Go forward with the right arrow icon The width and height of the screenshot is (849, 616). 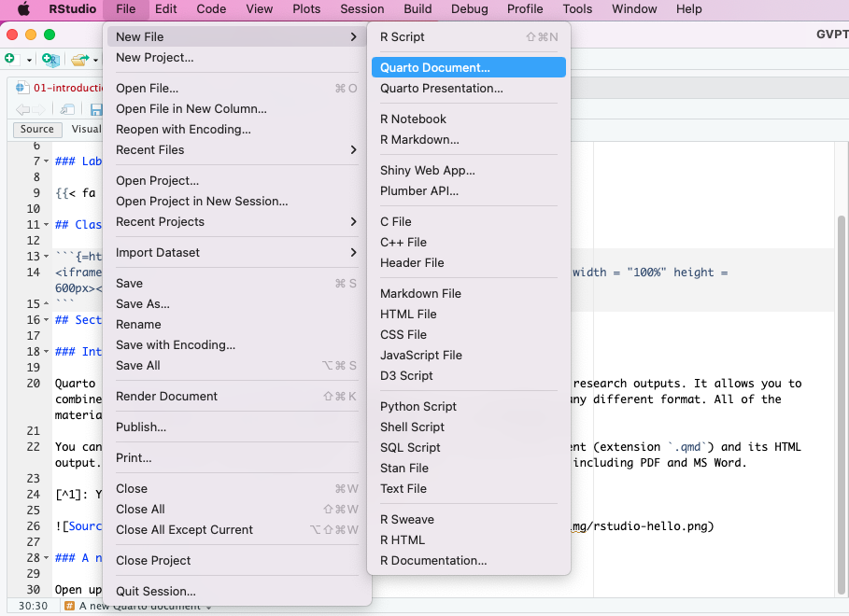pyautogui.click(x=38, y=109)
